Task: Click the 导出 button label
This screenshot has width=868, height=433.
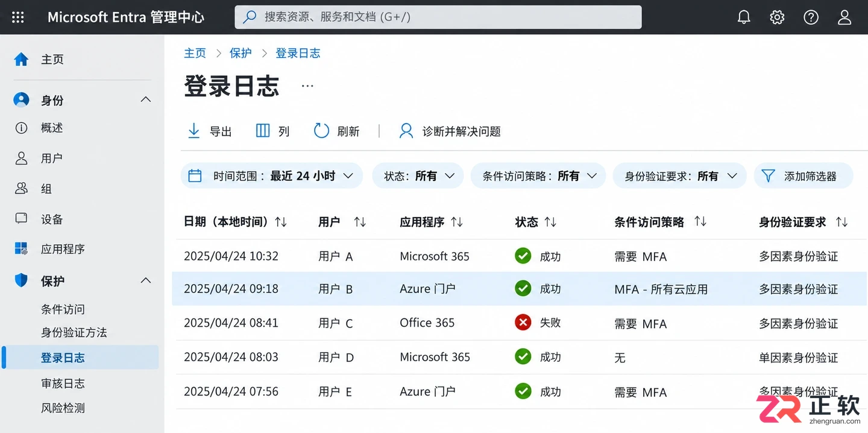Action: [221, 131]
